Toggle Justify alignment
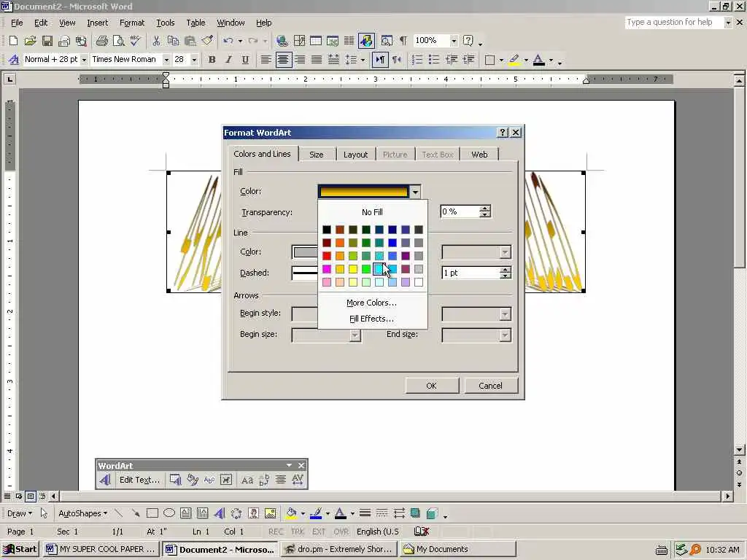 (317, 60)
